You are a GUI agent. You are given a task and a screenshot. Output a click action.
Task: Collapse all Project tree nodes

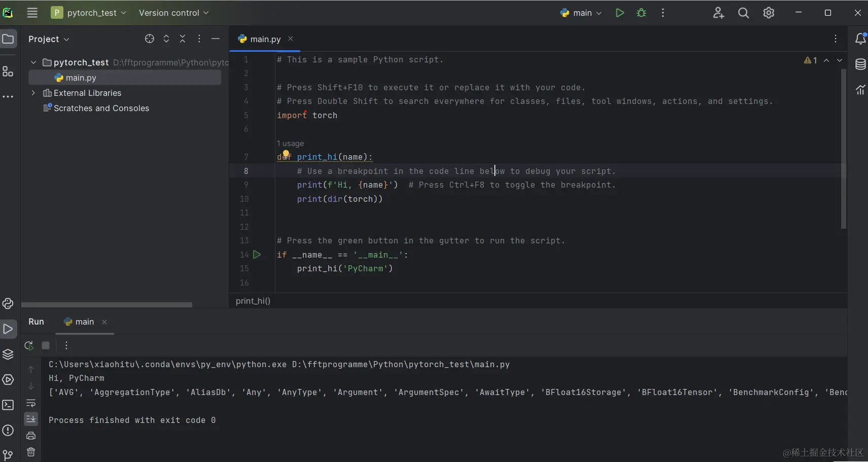183,39
